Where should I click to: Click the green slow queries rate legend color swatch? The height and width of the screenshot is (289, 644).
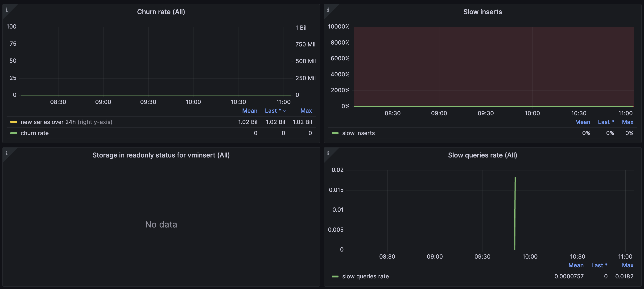pos(335,277)
